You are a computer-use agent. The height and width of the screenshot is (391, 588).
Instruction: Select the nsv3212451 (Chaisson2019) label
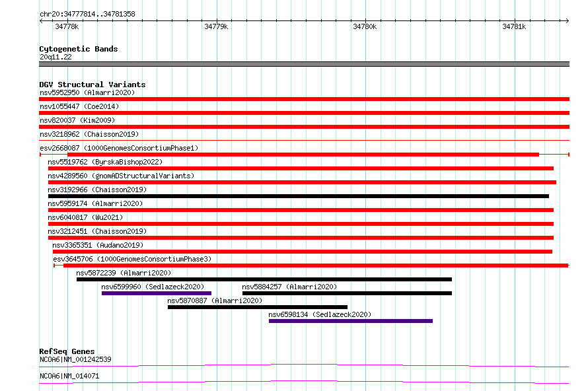(x=97, y=231)
